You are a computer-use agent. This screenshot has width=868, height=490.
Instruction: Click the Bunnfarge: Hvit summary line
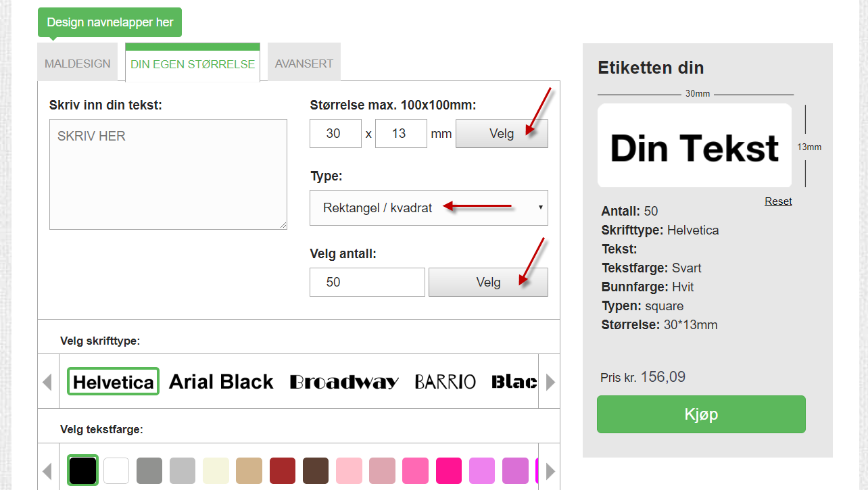tap(648, 287)
